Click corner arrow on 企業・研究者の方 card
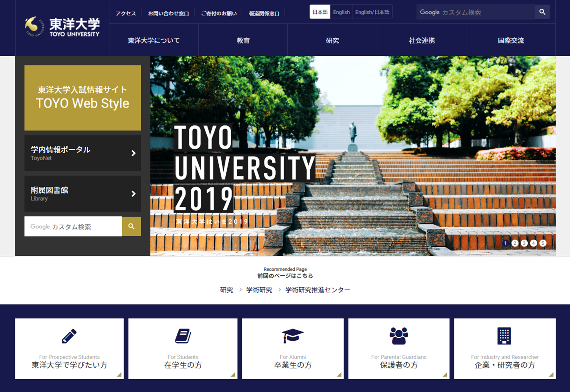Viewport: 570px width, 392px height. pyautogui.click(x=551, y=375)
